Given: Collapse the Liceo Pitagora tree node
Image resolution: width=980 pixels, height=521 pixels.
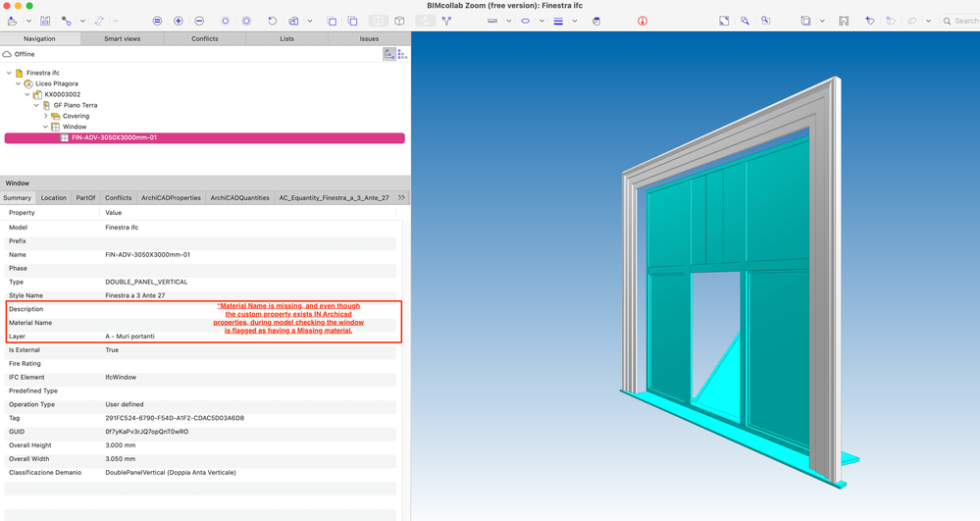Looking at the screenshot, I should pos(18,83).
